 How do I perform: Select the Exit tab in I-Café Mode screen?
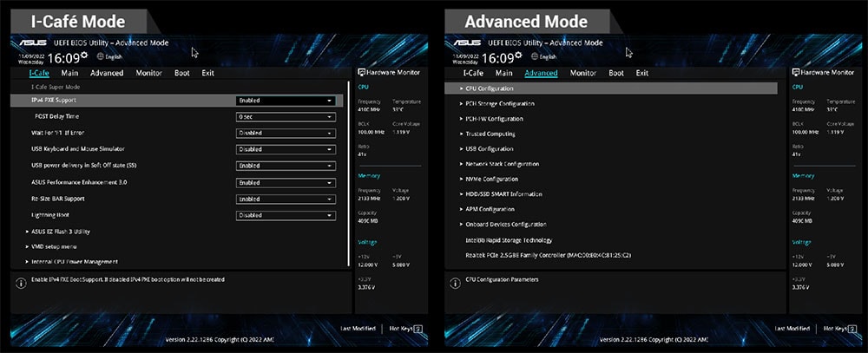click(x=207, y=73)
